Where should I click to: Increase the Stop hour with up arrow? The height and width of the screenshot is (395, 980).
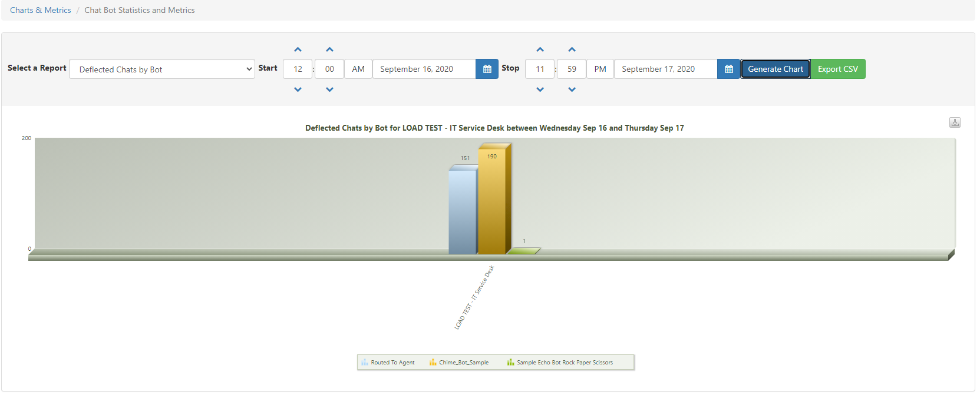(x=540, y=50)
